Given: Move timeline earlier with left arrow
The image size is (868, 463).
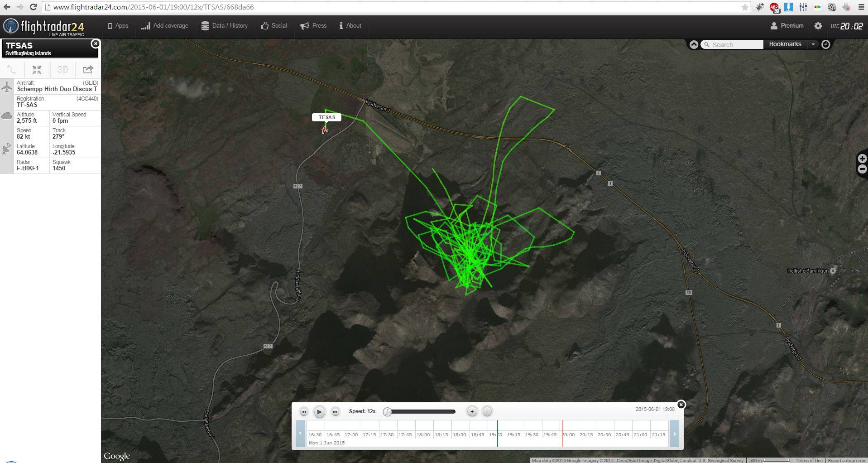Looking at the screenshot, I should click(x=300, y=434).
